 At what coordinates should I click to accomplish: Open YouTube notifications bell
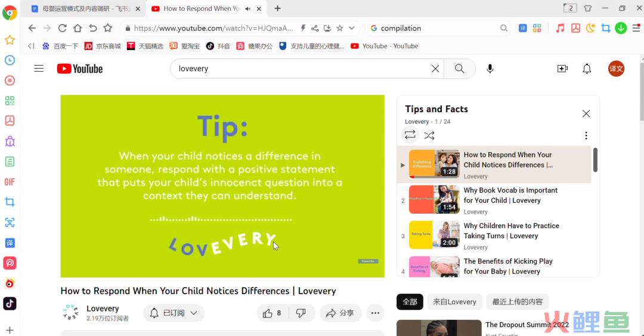tap(587, 69)
